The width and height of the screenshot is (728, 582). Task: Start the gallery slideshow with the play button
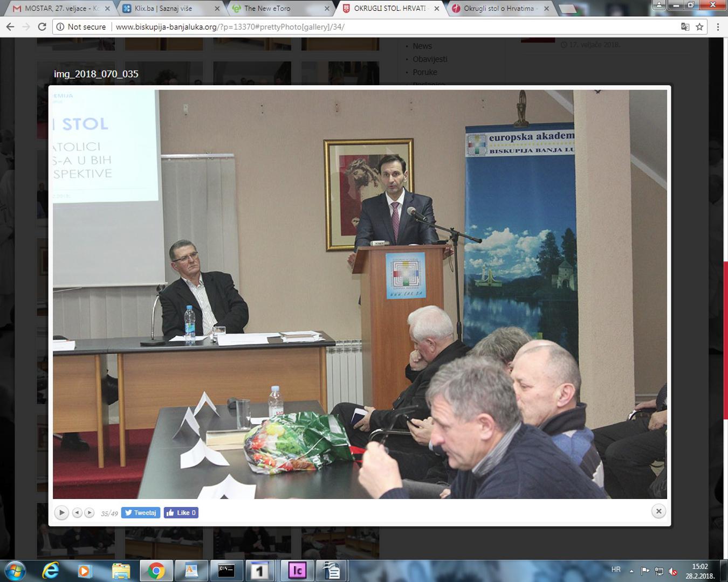click(61, 512)
